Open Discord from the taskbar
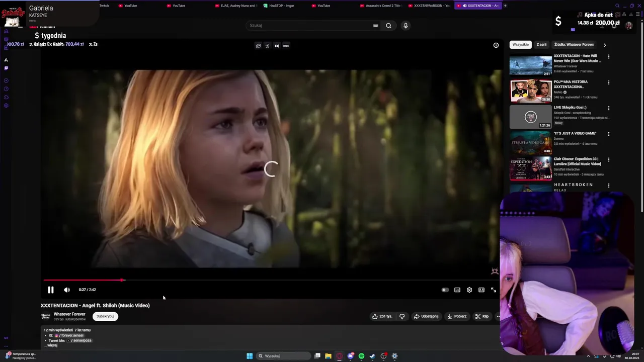Screen dimensions: 644x362 click(351, 356)
